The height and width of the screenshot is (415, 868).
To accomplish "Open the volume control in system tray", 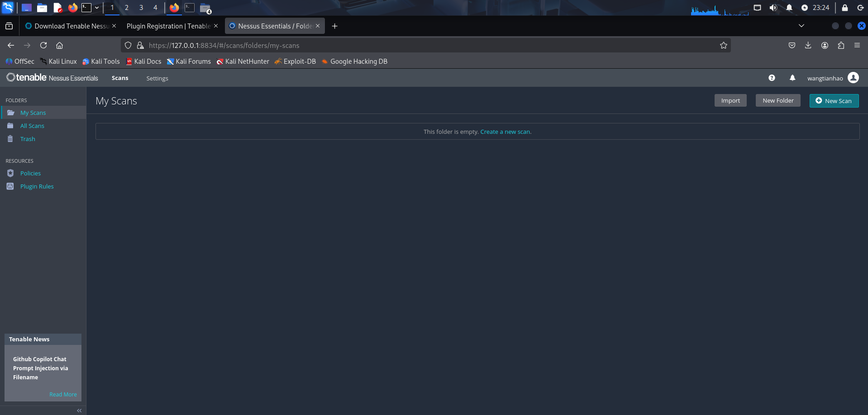I will (x=773, y=8).
